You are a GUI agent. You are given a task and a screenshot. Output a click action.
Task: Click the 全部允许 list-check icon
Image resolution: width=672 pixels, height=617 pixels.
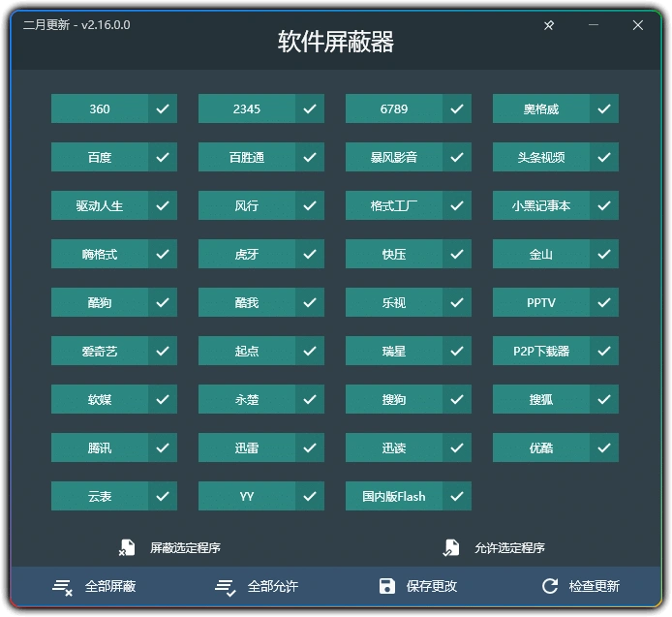pos(225,587)
